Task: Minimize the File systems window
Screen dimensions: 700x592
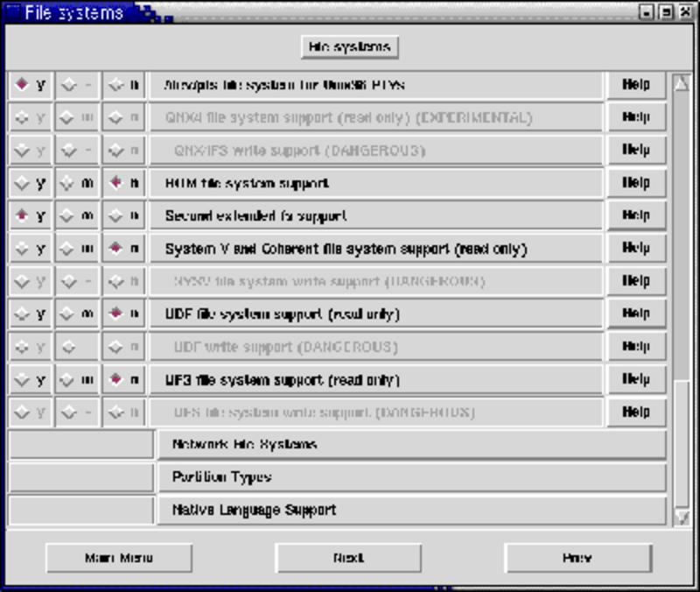Action: [646, 12]
